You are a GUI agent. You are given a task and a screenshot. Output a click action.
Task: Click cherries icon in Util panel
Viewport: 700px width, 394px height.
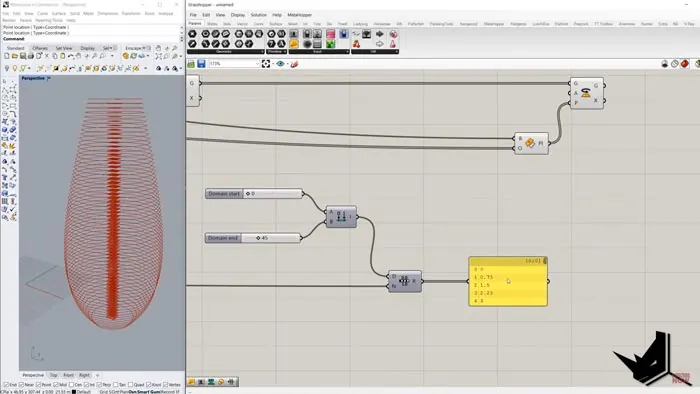point(357,44)
